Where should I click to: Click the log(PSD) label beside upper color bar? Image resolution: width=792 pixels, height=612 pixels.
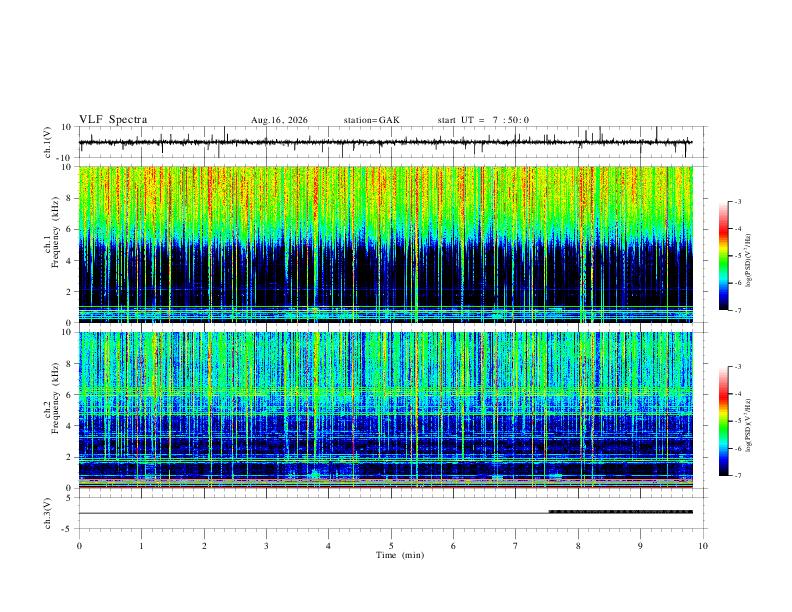coord(748,260)
